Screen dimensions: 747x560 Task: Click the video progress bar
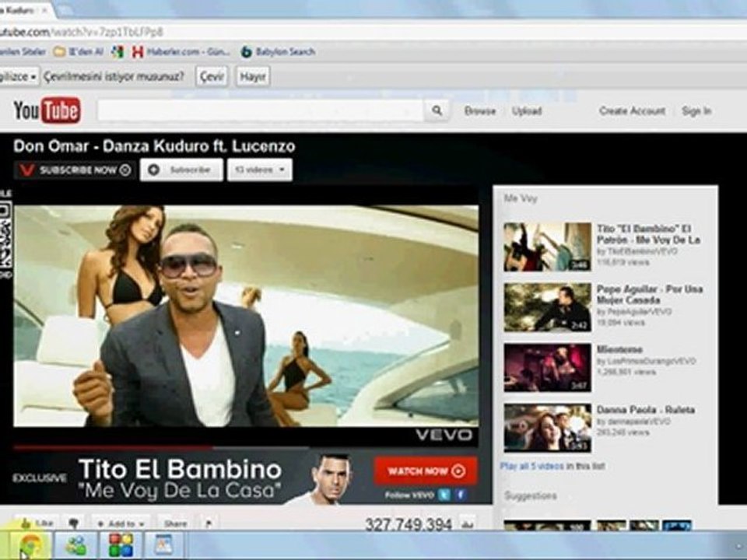click(x=246, y=448)
